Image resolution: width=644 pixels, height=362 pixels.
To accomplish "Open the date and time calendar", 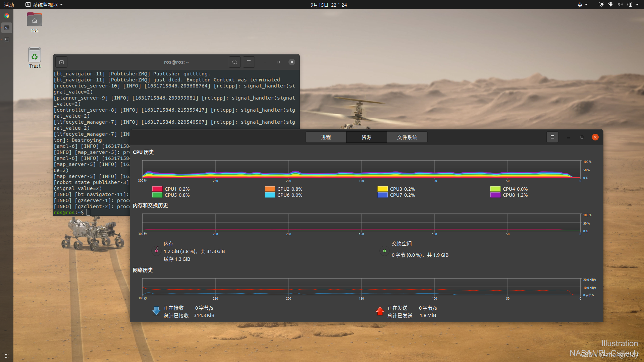I will click(328, 5).
